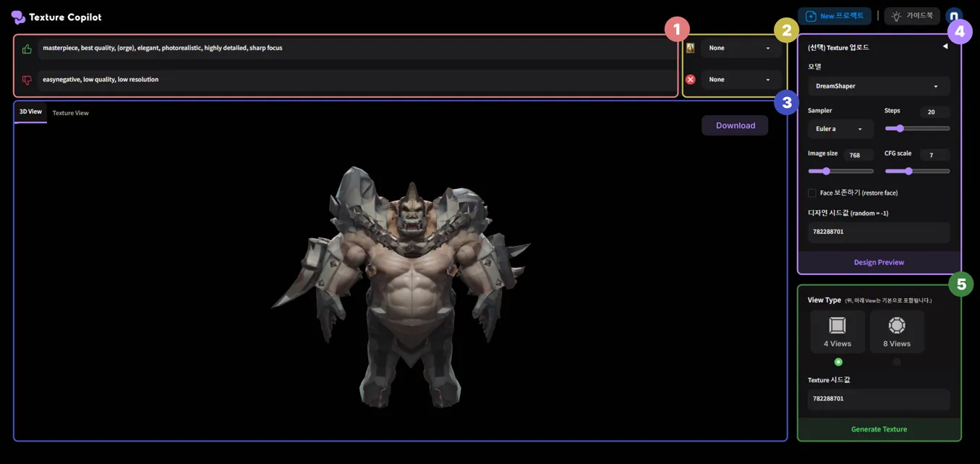Open the Euler a sampler dropdown

(x=840, y=128)
